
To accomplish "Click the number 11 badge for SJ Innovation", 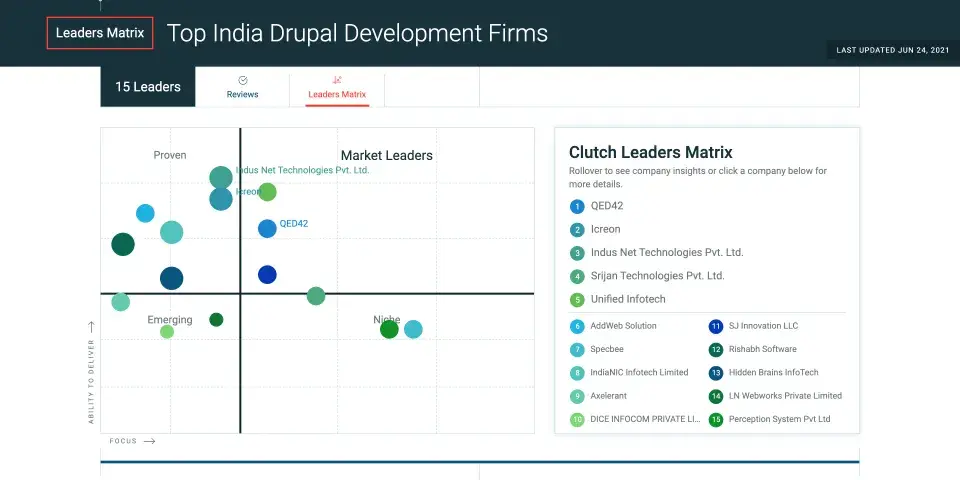I will (x=716, y=326).
